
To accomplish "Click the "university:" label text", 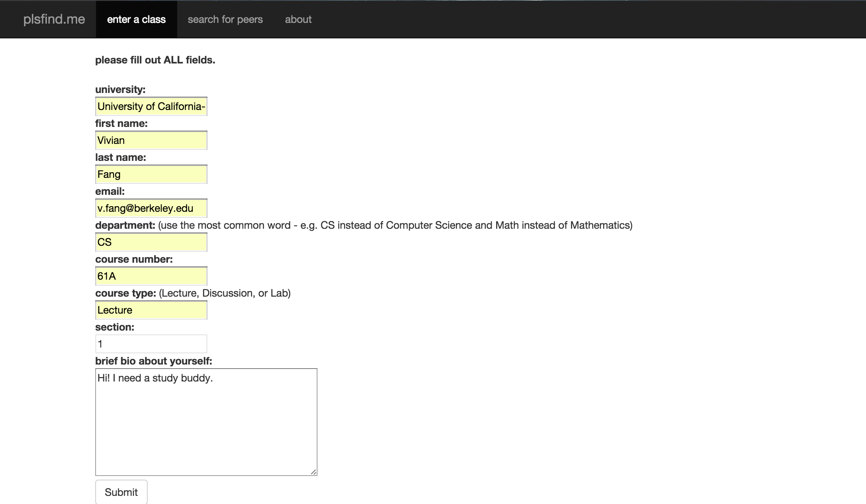I will pos(120,90).
